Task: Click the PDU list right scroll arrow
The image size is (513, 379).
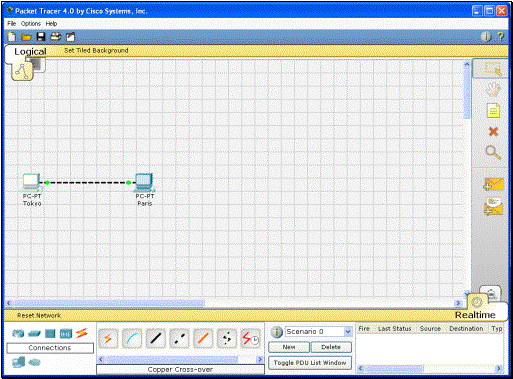Action: click(499, 368)
